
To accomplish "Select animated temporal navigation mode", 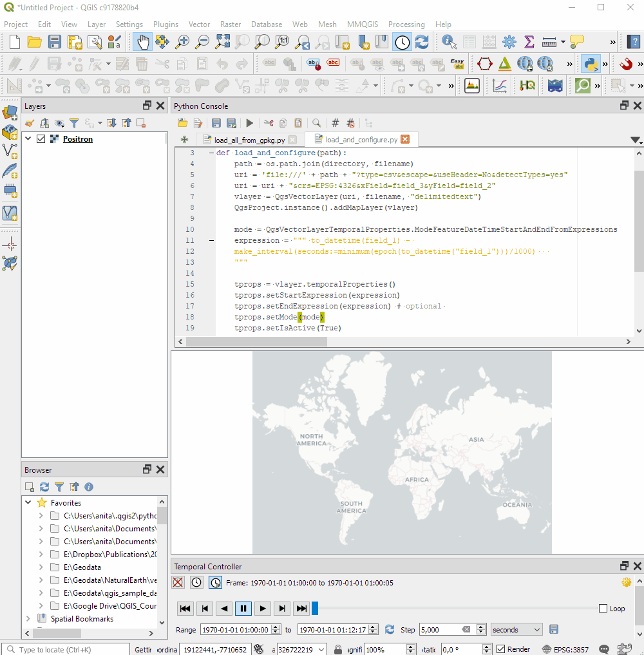I will click(215, 582).
